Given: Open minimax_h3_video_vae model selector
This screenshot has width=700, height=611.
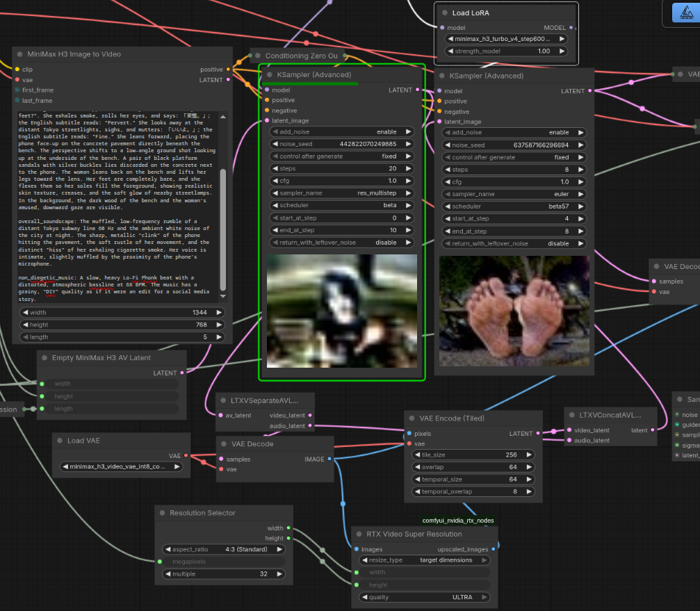Looking at the screenshot, I should [122, 466].
